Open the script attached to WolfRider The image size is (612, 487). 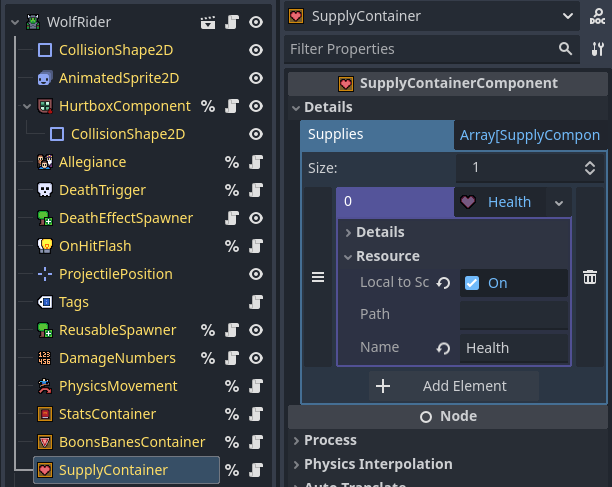click(x=232, y=22)
